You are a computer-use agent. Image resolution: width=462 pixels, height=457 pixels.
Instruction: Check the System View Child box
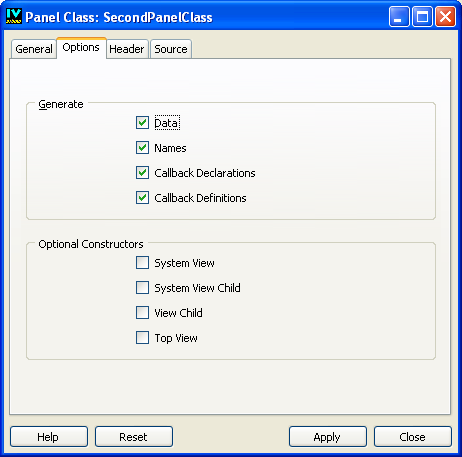[142, 288]
